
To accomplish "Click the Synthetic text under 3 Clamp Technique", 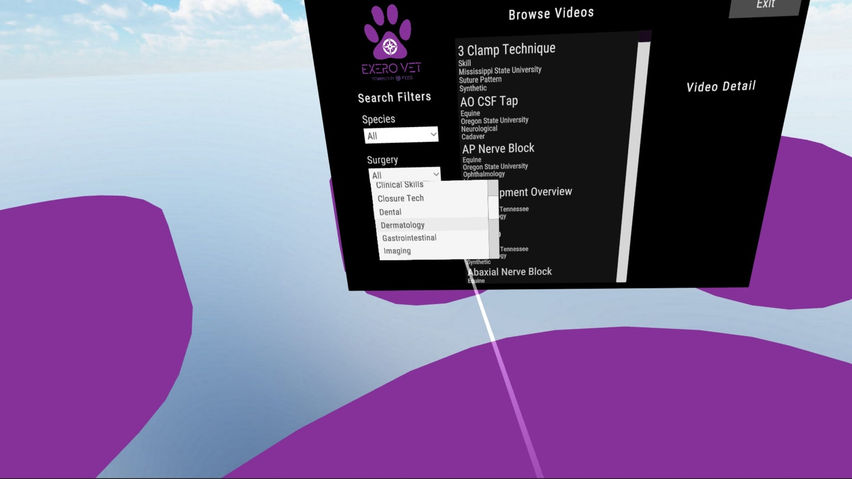I will [x=473, y=88].
